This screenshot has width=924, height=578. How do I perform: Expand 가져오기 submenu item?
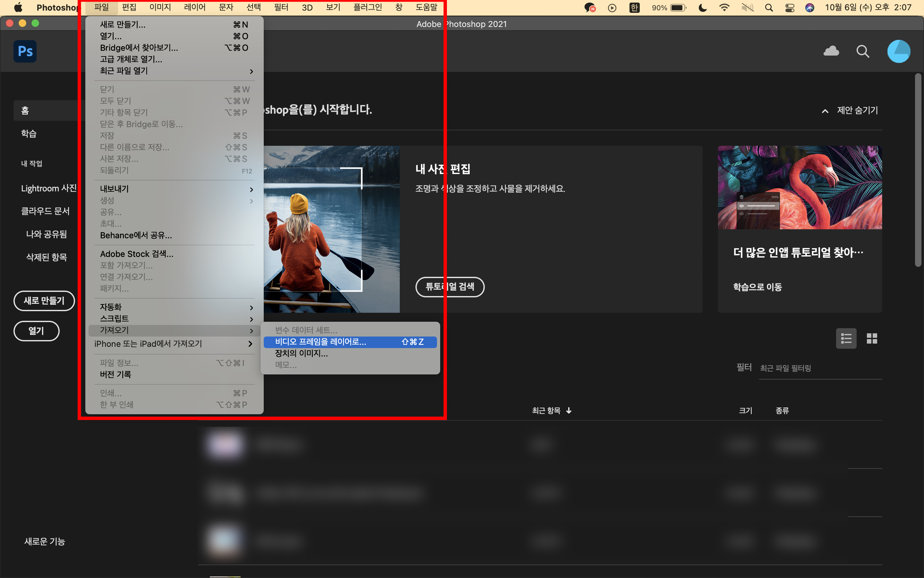coord(175,330)
